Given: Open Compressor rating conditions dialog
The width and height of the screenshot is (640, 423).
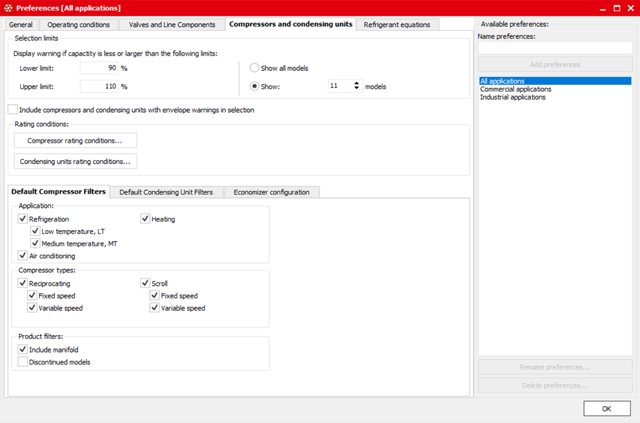Looking at the screenshot, I should pos(75,141).
